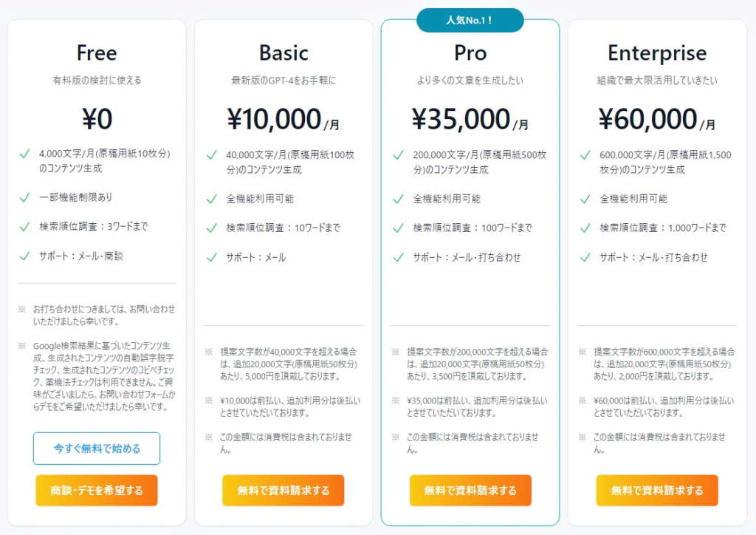Click the checkmark beside 検索順位調査:1,000ワードまで
Screen dimensions: 756x535
click(585, 228)
